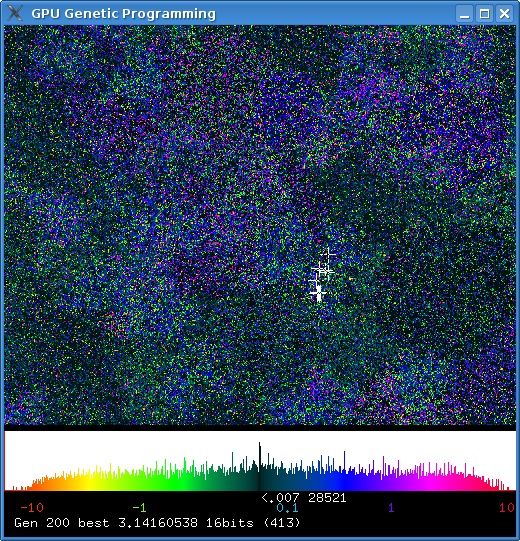Click the purple 1 axis label
The height and width of the screenshot is (541, 520).
391,508
